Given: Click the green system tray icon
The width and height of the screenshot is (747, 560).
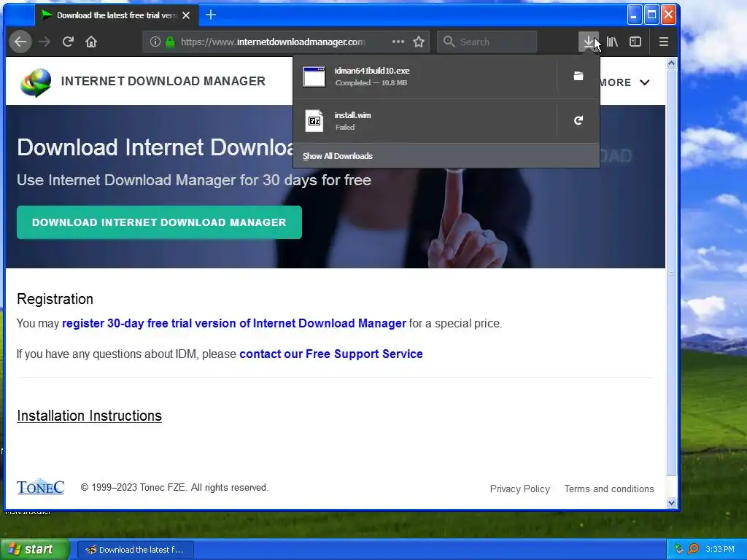Looking at the screenshot, I should pyautogui.click(x=679, y=549).
